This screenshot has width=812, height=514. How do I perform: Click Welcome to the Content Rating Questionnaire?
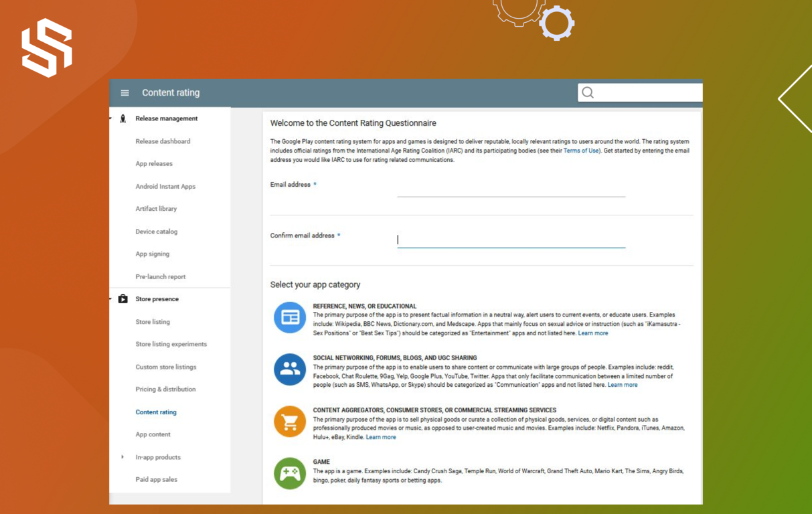pyautogui.click(x=353, y=123)
